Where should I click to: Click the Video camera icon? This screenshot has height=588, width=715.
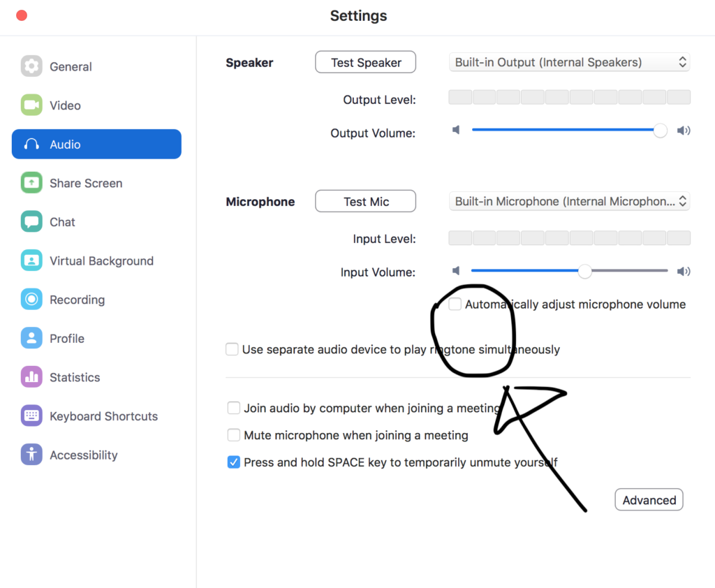31,105
